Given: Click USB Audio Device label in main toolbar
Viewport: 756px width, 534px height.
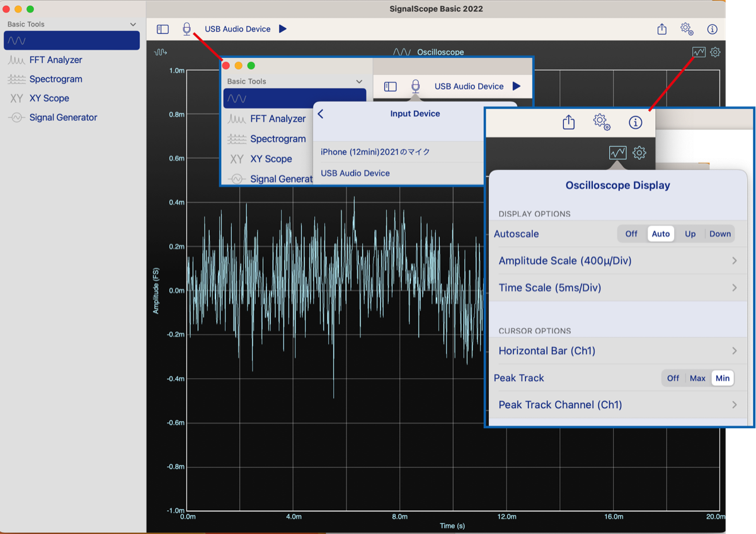Looking at the screenshot, I should 238,29.
